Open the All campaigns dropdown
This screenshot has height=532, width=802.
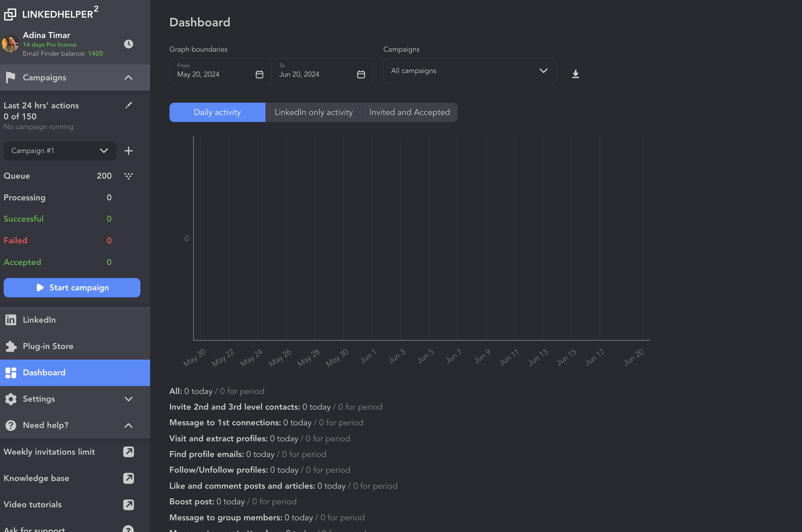(x=470, y=71)
